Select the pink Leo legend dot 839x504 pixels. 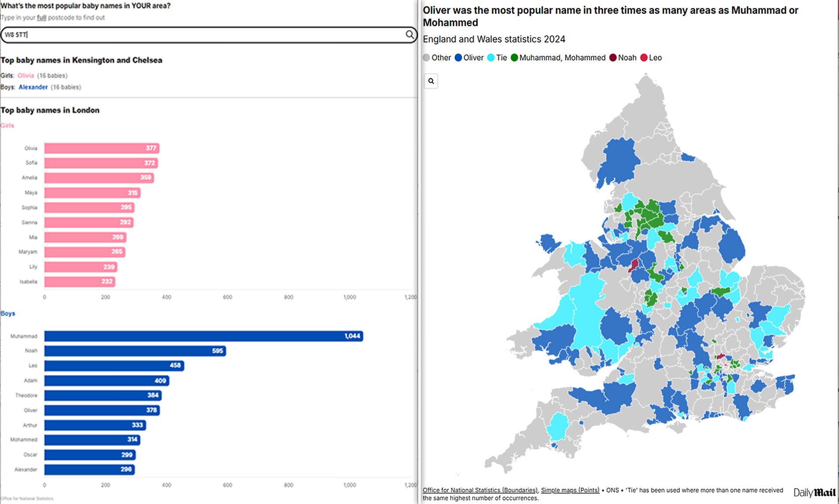tap(644, 57)
